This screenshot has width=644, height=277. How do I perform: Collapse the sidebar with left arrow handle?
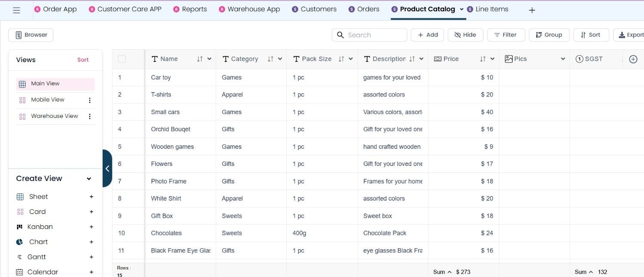(x=107, y=169)
